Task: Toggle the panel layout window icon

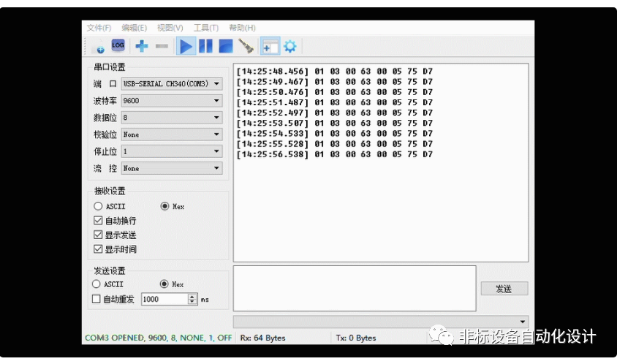Action: point(270,47)
